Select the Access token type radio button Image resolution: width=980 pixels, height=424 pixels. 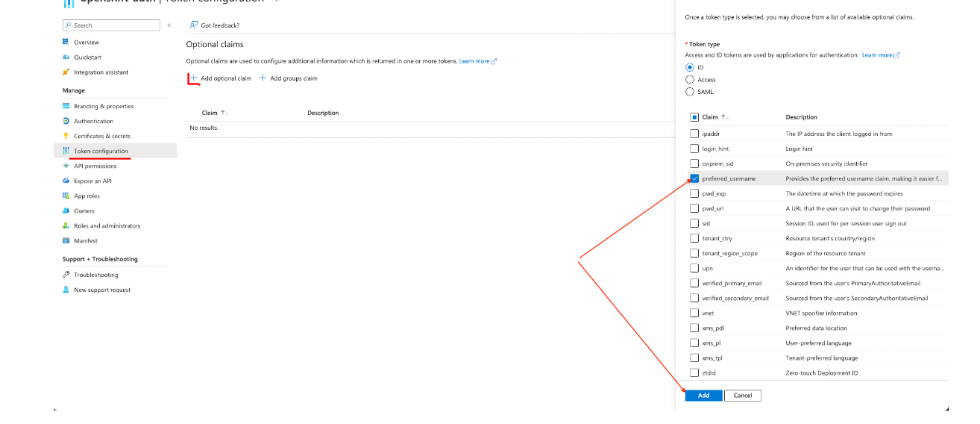690,80
